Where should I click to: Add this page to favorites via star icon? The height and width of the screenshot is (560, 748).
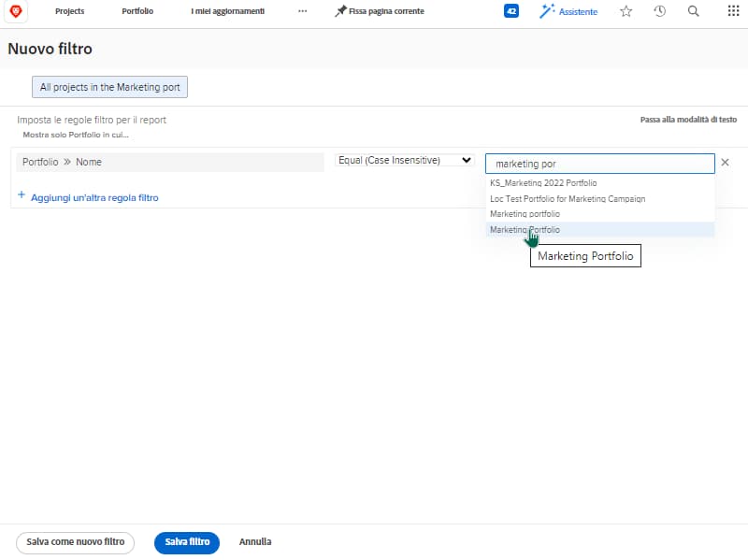[626, 11]
